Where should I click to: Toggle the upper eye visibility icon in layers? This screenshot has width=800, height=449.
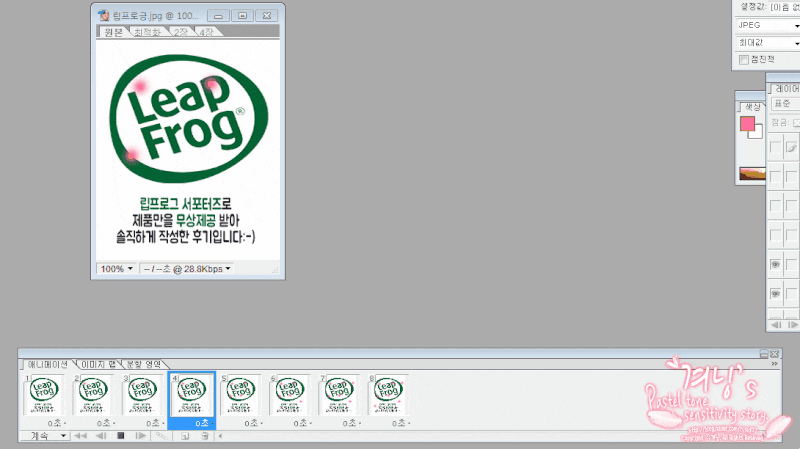tap(776, 264)
